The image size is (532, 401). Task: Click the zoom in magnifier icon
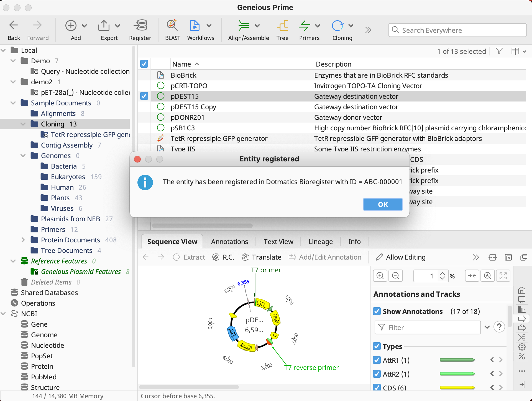[x=380, y=276]
